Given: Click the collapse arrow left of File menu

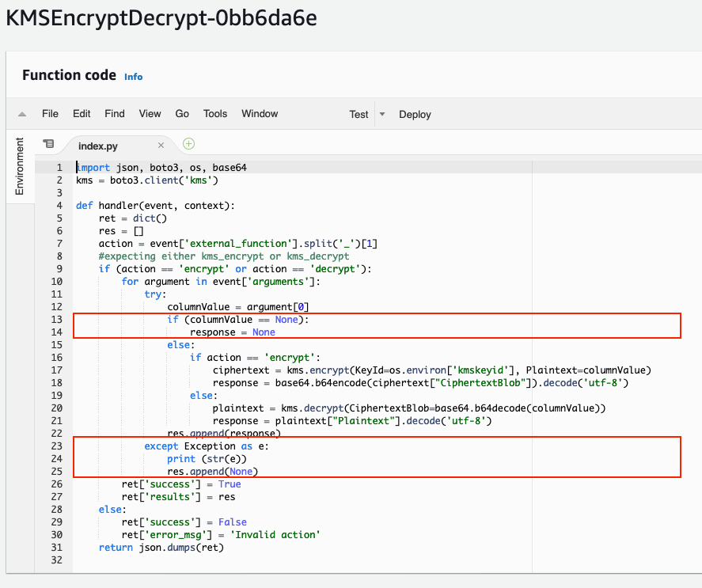Looking at the screenshot, I should pyautogui.click(x=22, y=114).
